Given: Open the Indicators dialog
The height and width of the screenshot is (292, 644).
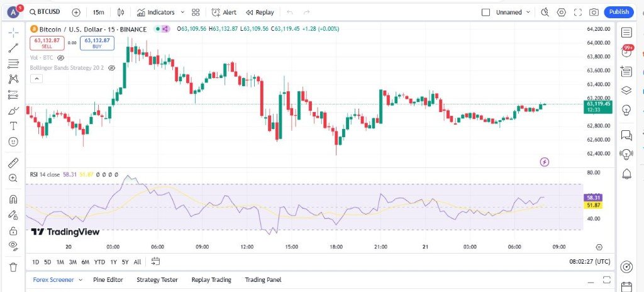Looking at the screenshot, I should click(x=156, y=13).
